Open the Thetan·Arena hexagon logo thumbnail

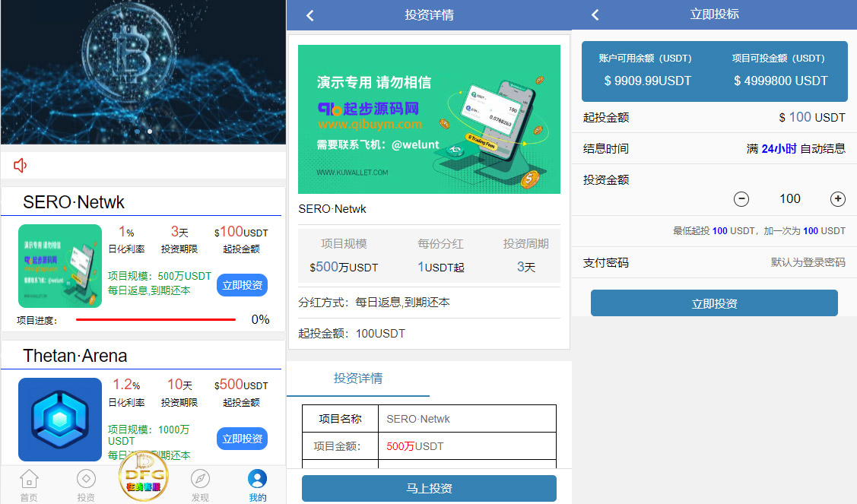tap(60, 420)
